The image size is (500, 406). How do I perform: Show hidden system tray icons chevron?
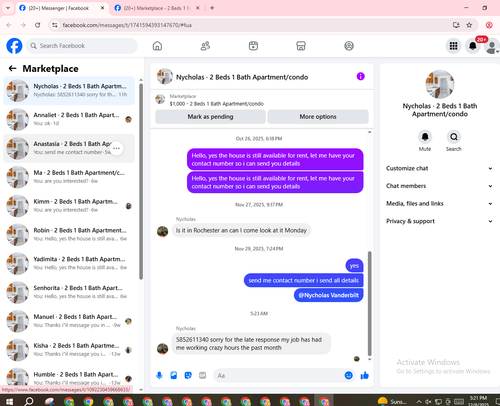click(x=419, y=402)
